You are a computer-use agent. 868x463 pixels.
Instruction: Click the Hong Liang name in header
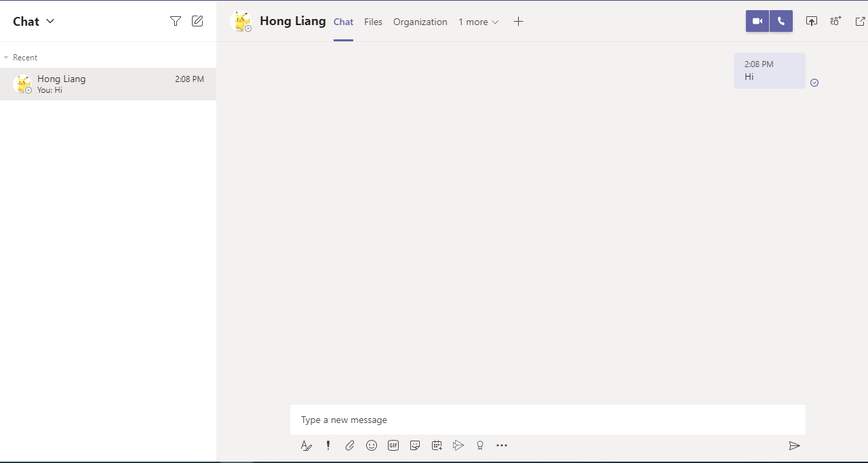coord(293,21)
